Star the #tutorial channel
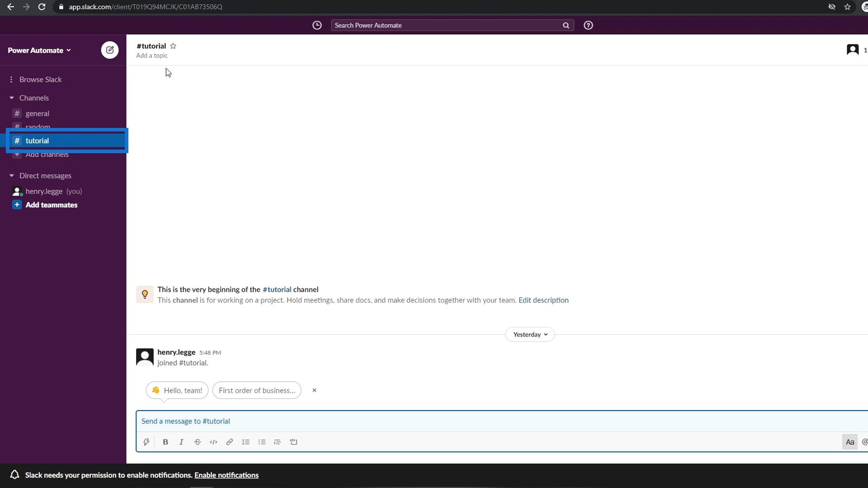 [x=173, y=46]
